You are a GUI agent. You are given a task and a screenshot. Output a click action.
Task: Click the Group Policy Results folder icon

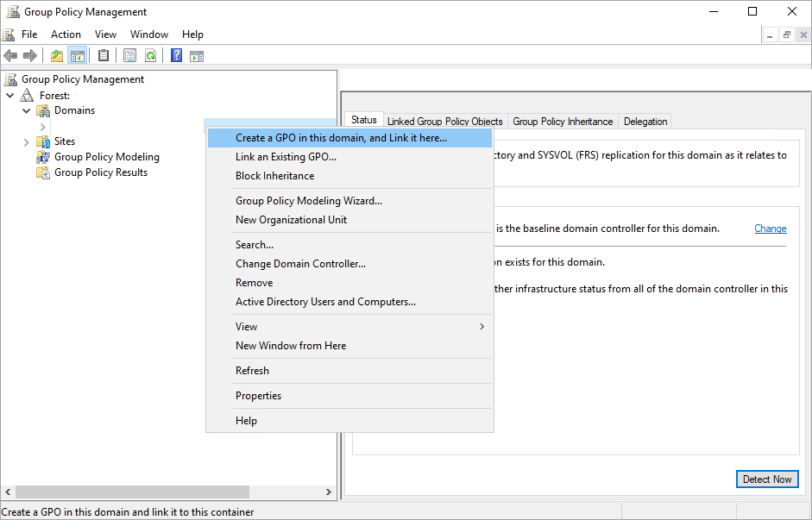click(43, 172)
